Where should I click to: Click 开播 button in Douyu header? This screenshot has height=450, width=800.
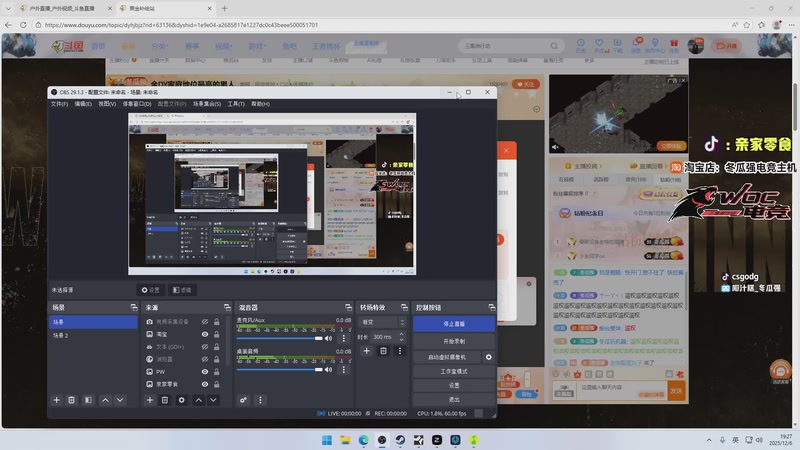tap(727, 45)
